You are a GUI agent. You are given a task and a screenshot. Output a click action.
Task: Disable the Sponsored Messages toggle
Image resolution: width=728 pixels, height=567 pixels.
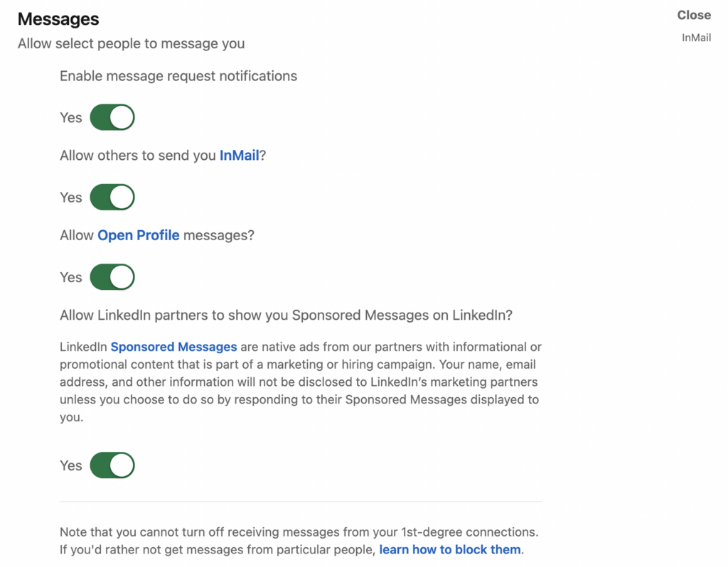(x=112, y=465)
